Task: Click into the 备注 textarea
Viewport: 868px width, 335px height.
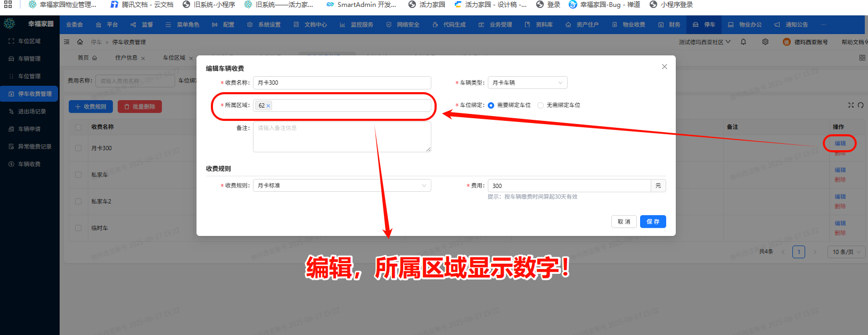Action: [342, 137]
